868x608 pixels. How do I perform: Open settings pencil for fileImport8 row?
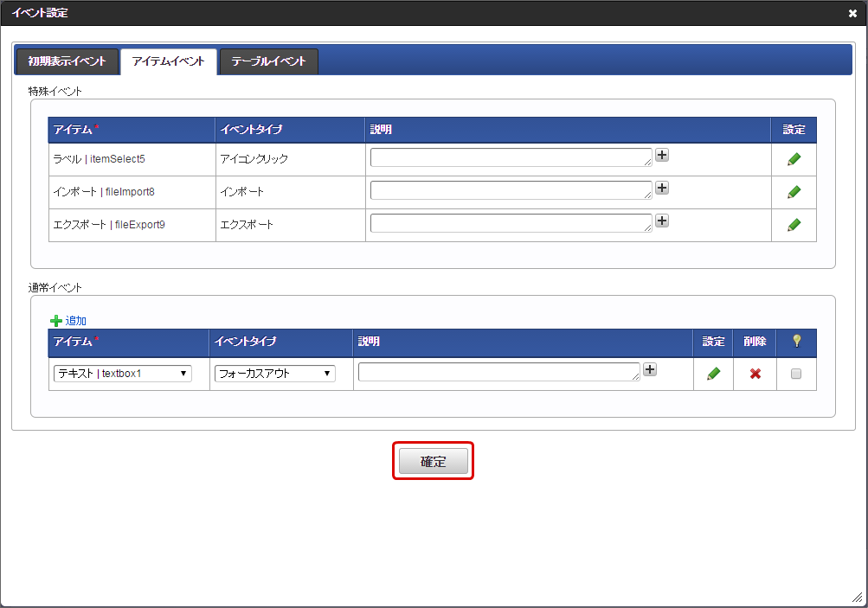(794, 192)
